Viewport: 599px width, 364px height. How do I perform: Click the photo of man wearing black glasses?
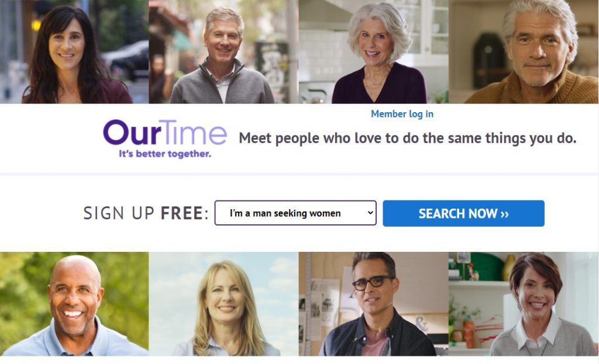[x=373, y=304]
